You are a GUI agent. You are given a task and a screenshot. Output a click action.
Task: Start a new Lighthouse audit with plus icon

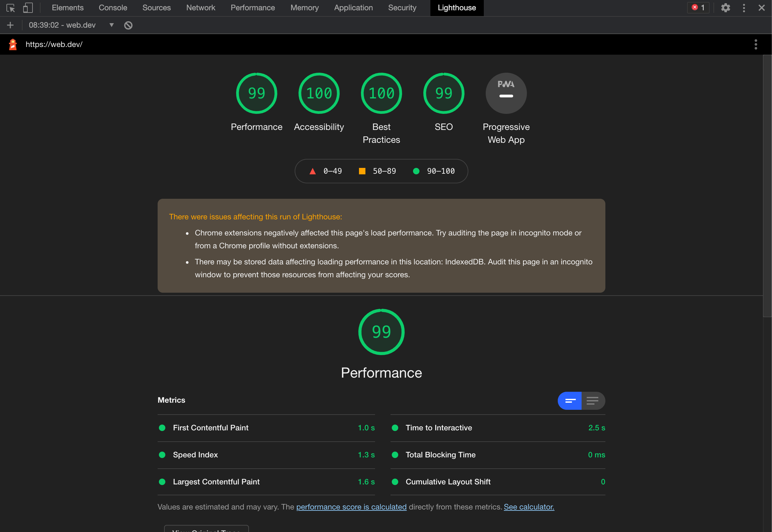point(10,25)
